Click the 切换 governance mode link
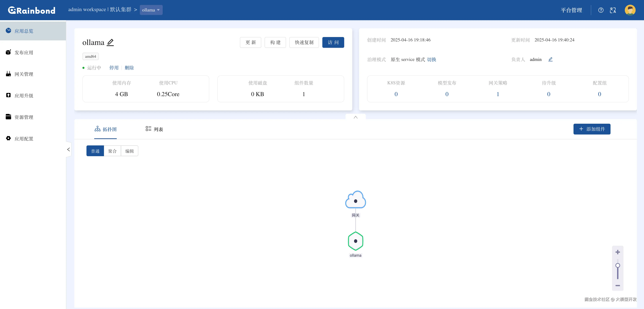Image resolution: width=644 pixels, height=309 pixels. coord(432,60)
